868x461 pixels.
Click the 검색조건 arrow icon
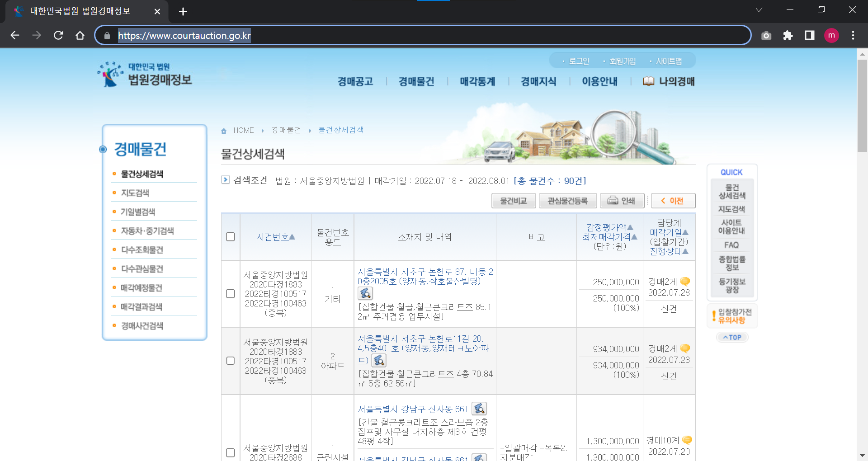225,180
